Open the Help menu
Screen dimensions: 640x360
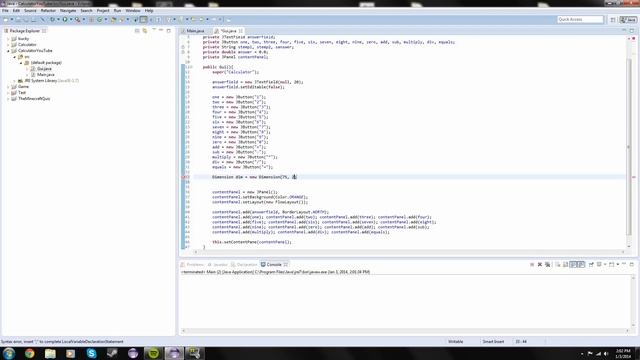coord(149,11)
